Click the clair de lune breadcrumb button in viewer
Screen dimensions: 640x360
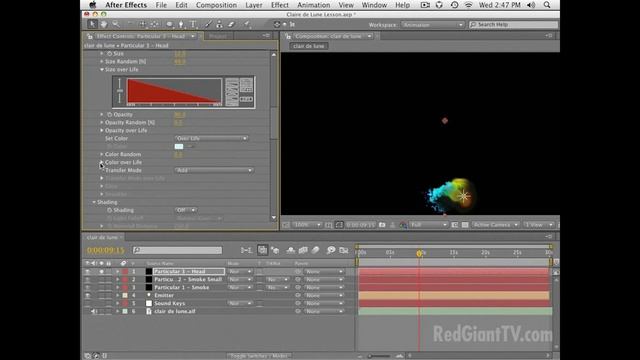[x=309, y=46]
